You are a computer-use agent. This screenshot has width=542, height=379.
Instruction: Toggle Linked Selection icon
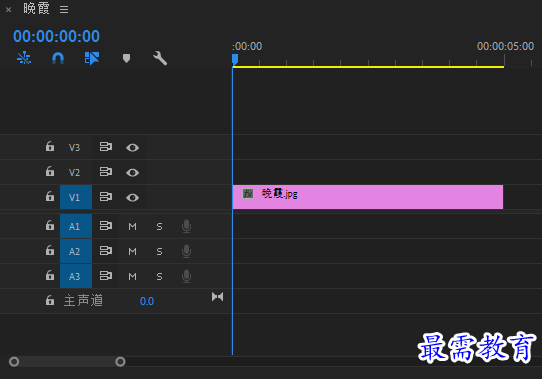(x=92, y=58)
